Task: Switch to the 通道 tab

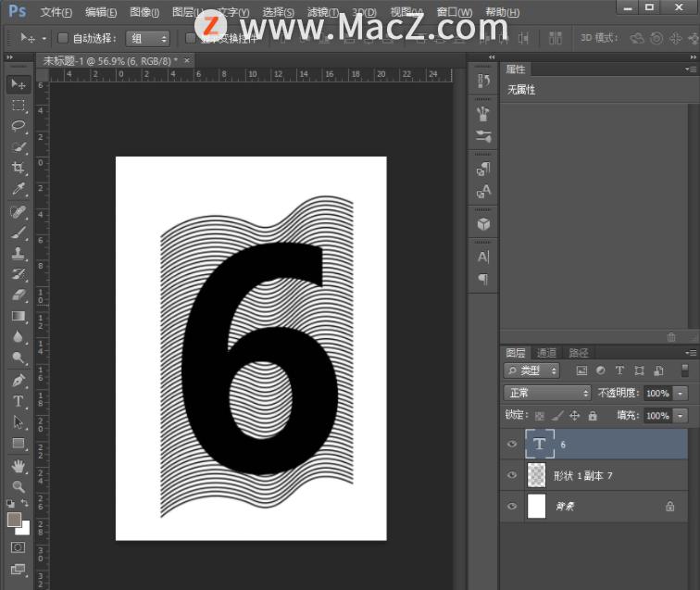Action: click(x=546, y=353)
